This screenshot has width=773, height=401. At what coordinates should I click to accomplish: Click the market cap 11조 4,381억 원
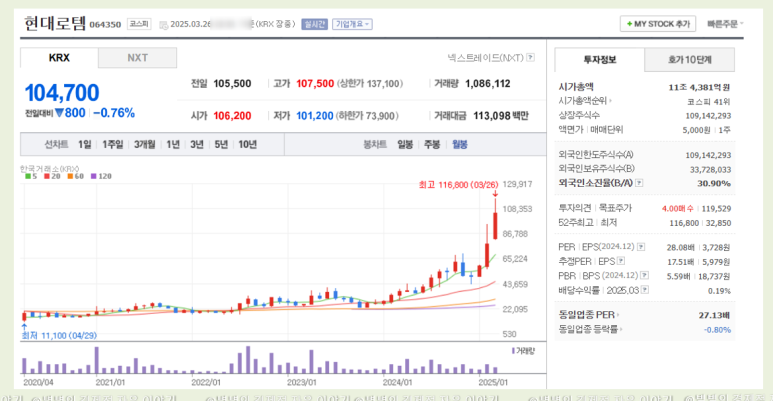click(699, 87)
